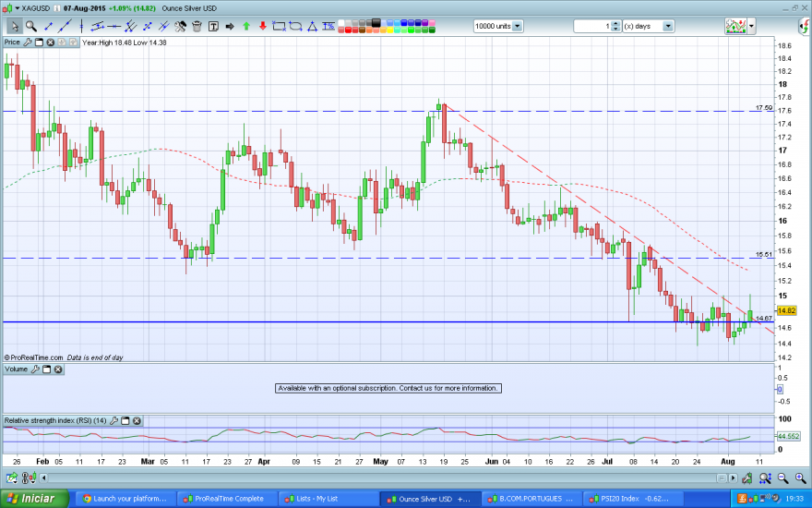Close the Volume indicator panel
The height and width of the screenshot is (508, 812).
pyautogui.click(x=57, y=369)
